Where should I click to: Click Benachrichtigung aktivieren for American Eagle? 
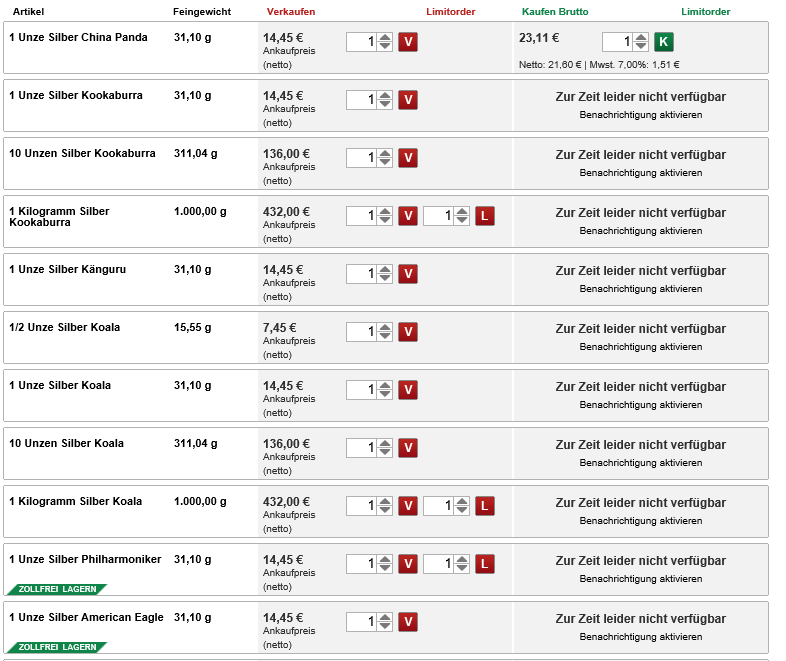coord(640,637)
